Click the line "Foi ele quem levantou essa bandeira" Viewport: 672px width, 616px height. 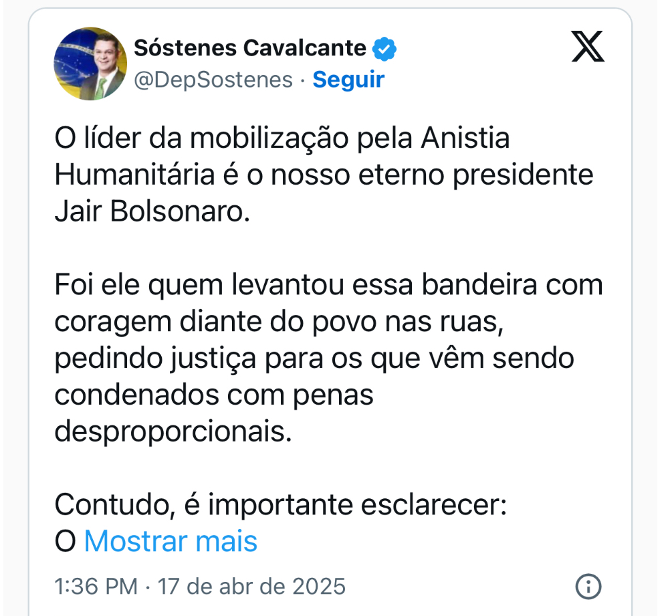pos(328,285)
